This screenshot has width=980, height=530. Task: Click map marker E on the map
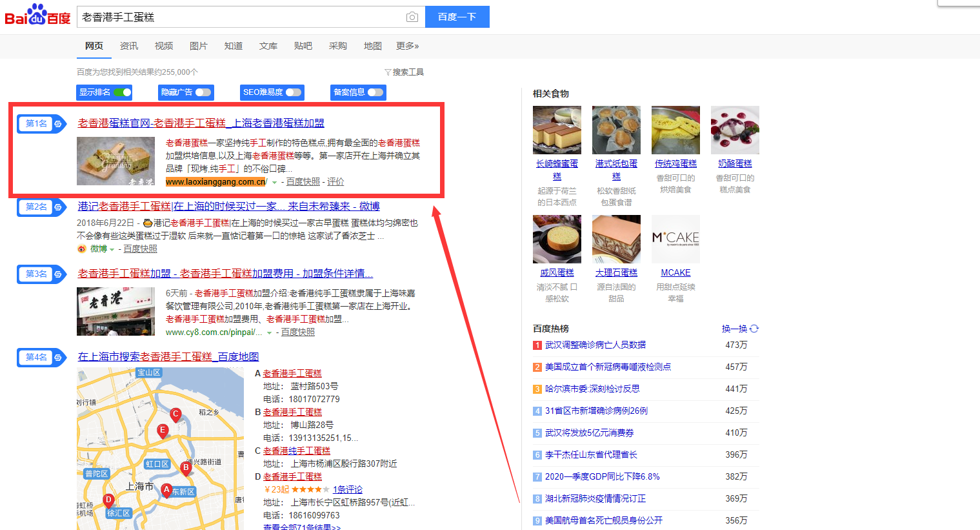pos(163,431)
